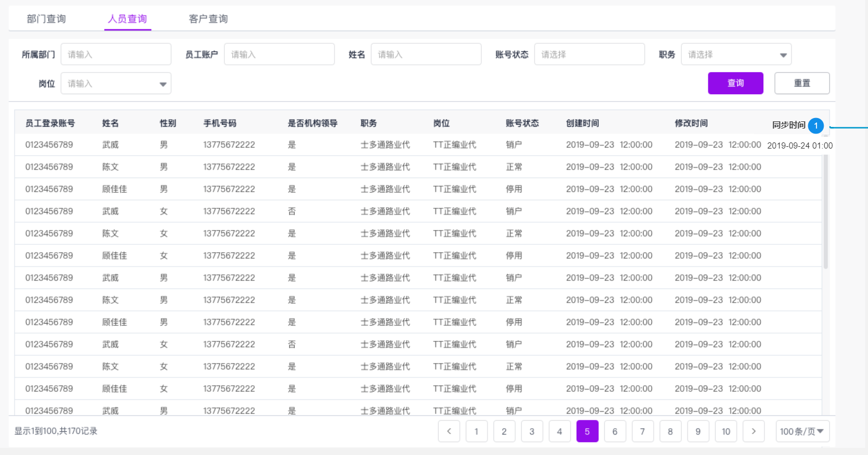868x455 pixels.
Task: Jump to page 10
Action: [726, 431]
